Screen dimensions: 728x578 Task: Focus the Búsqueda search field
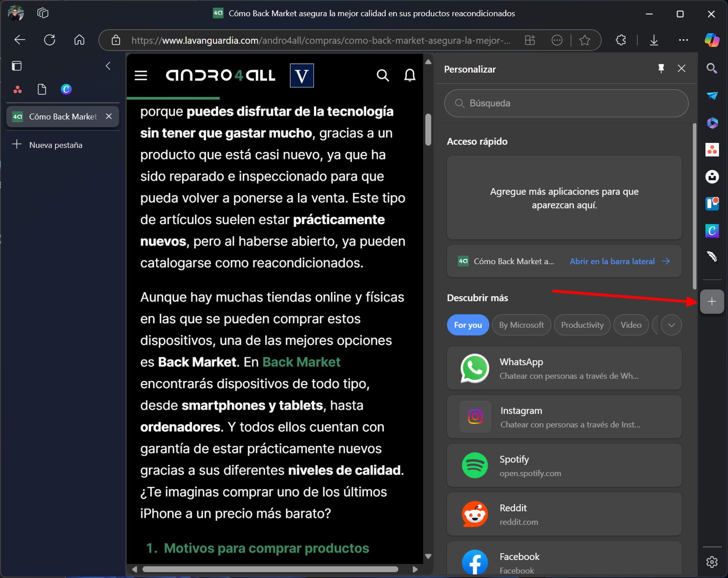coord(566,103)
